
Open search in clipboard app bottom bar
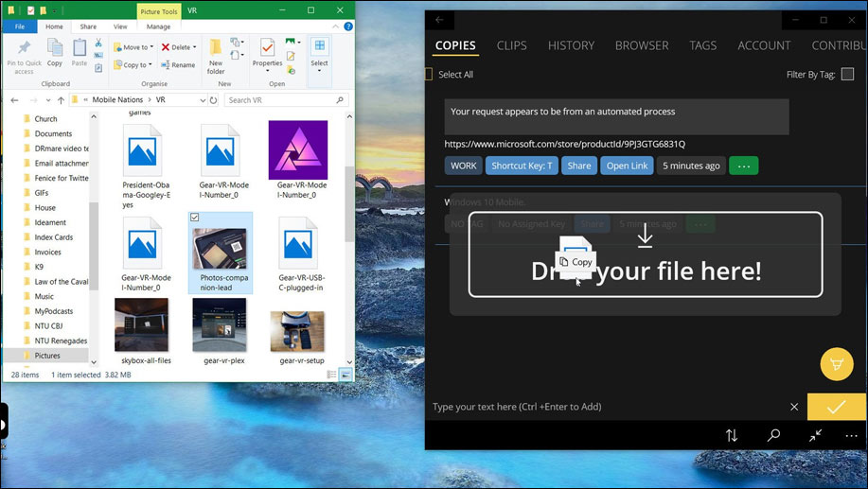[x=773, y=435]
